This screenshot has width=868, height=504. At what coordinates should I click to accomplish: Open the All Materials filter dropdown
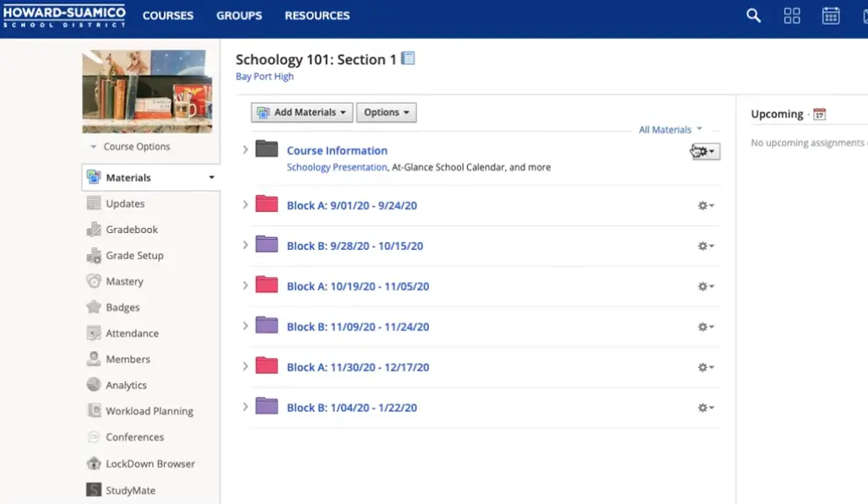(x=670, y=130)
